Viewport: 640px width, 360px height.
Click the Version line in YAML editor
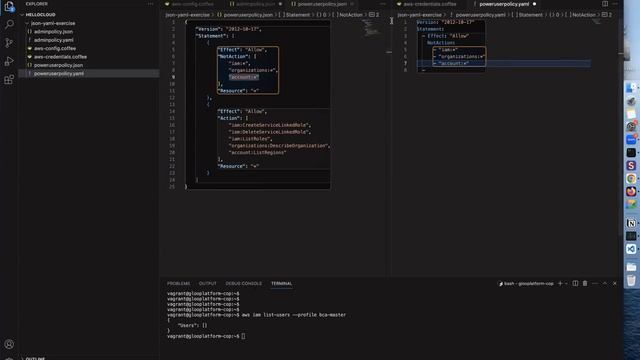click(445, 22)
